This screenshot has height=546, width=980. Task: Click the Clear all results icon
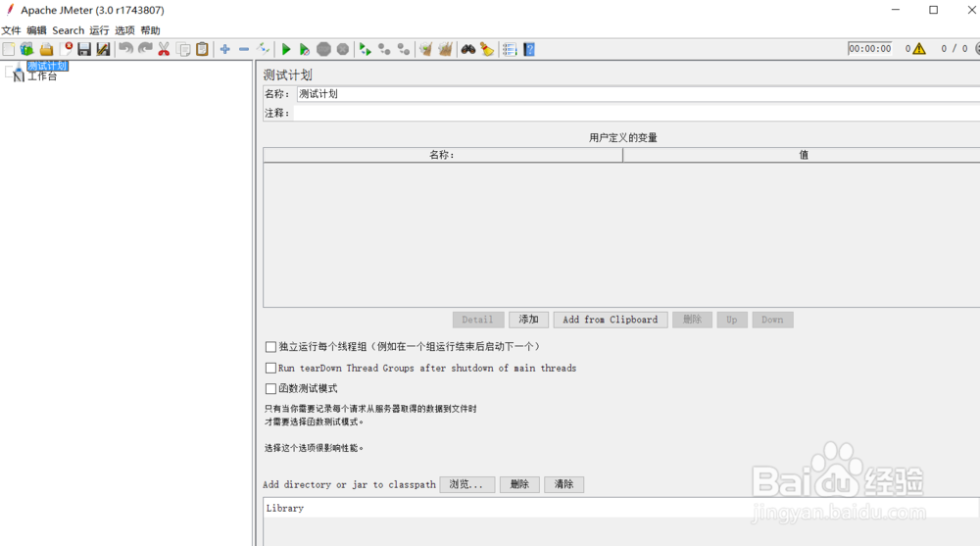[445, 49]
